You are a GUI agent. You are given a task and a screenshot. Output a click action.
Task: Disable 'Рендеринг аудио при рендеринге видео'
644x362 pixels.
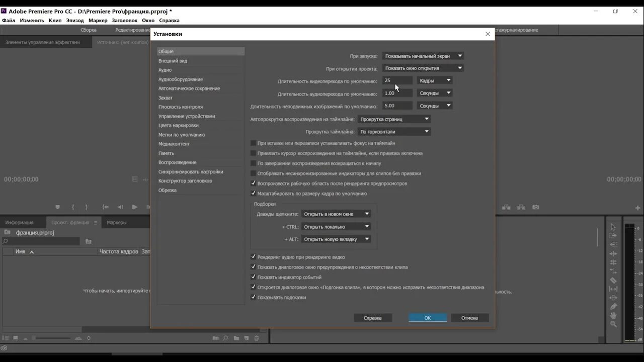click(253, 257)
